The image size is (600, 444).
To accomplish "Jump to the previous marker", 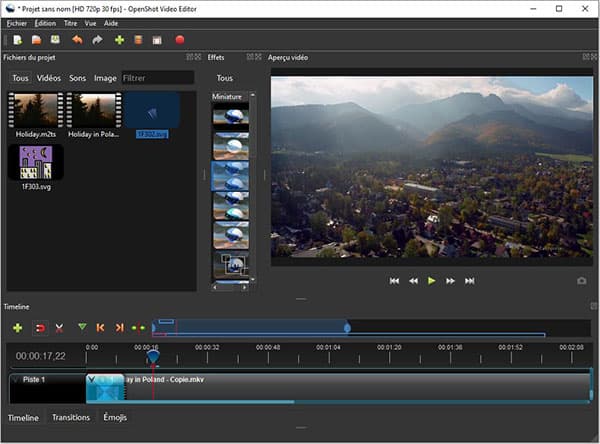I will (x=100, y=327).
